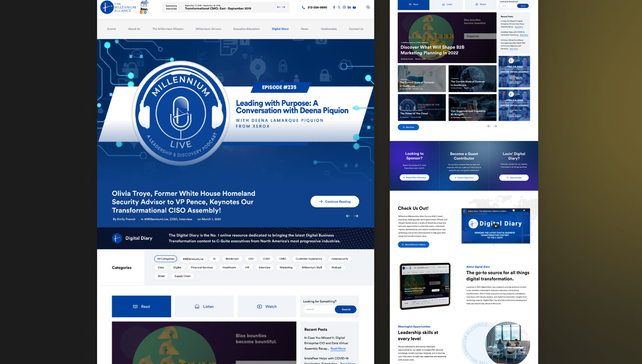The image size is (642, 364).
Task: Go to the previous upcoming assembly with the left arrow
Action: [278, 7]
